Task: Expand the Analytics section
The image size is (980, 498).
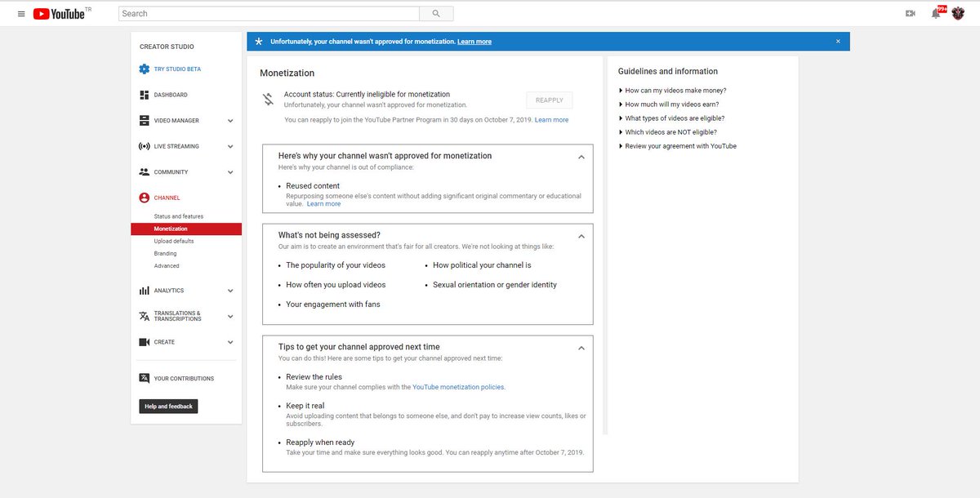Action: pos(230,291)
